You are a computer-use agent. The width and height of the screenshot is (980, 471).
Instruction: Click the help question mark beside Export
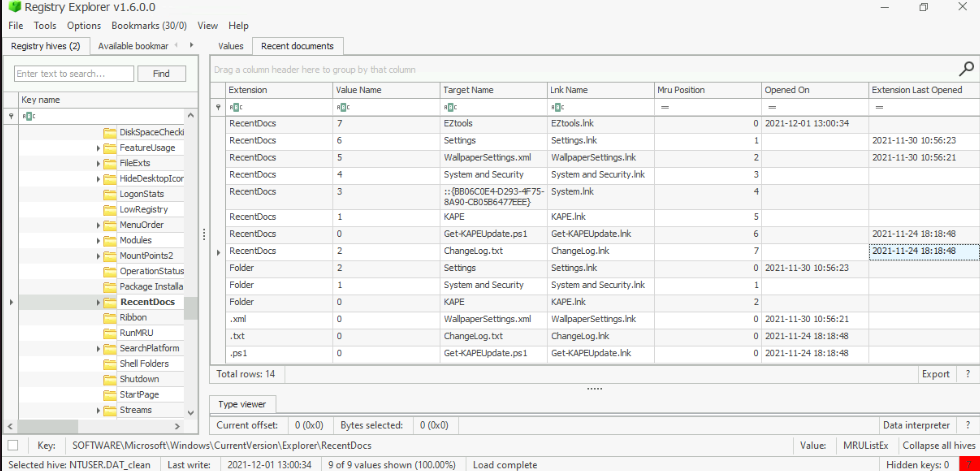(968, 374)
